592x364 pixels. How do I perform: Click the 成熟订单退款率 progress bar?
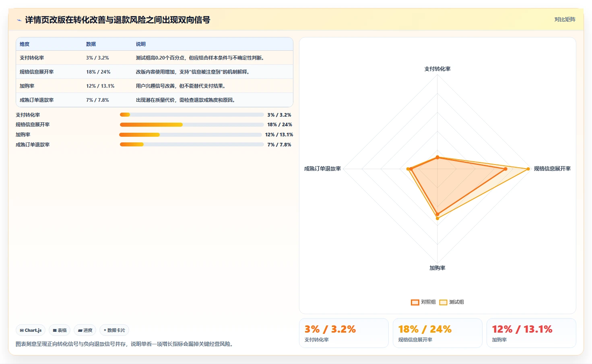tap(192, 144)
